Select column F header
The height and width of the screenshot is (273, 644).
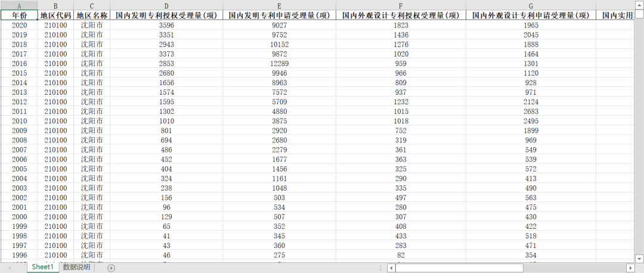(x=401, y=6)
